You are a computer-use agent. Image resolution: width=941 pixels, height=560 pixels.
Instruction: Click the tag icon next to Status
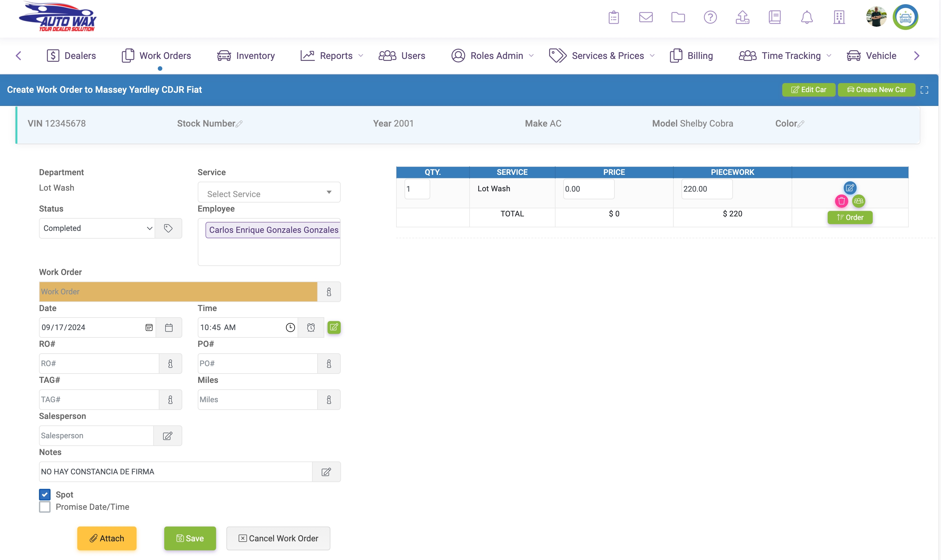[x=168, y=228]
